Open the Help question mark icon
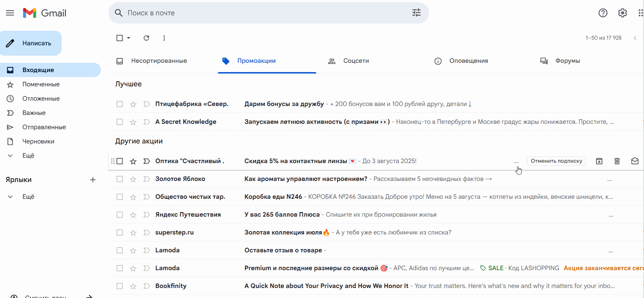Image resolution: width=644 pixels, height=298 pixels. click(x=603, y=13)
